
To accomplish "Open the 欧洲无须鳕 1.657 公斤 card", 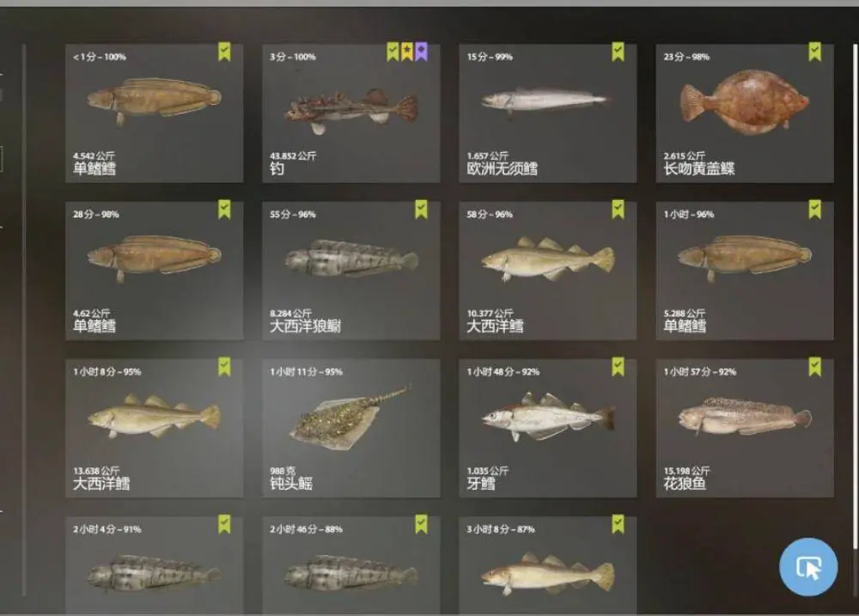I will [548, 113].
